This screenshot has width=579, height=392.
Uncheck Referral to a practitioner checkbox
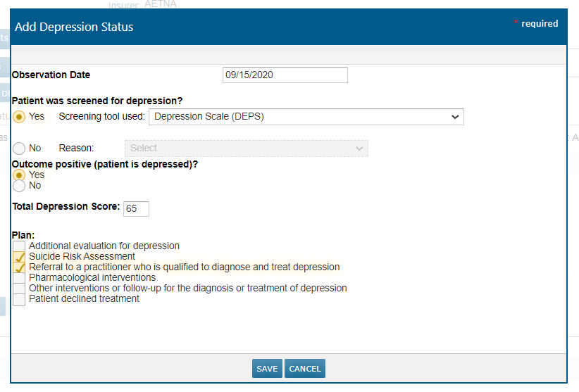[19, 267]
